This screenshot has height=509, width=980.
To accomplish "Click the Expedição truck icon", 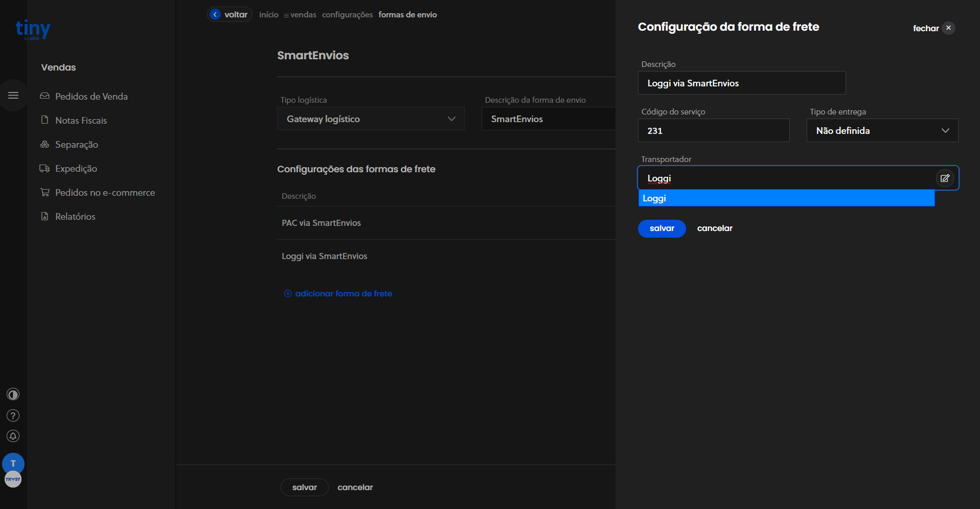I will pos(45,168).
